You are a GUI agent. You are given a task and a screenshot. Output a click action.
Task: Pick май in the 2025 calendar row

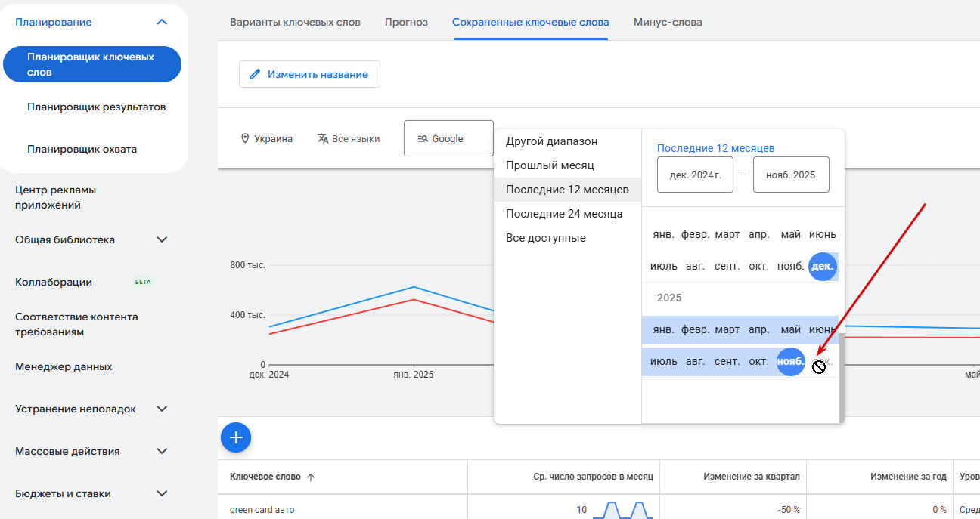791,330
